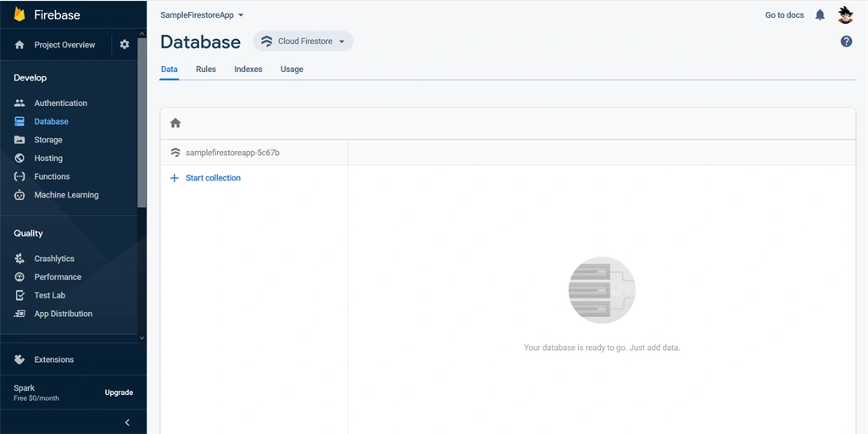Click the sidebar scroll-down arrow
The height and width of the screenshot is (434, 868).
[x=142, y=337]
